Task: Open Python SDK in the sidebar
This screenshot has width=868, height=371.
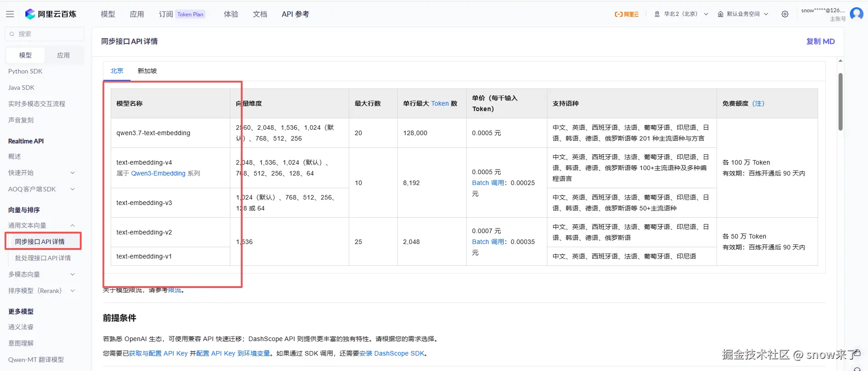Action: pyautogui.click(x=25, y=71)
